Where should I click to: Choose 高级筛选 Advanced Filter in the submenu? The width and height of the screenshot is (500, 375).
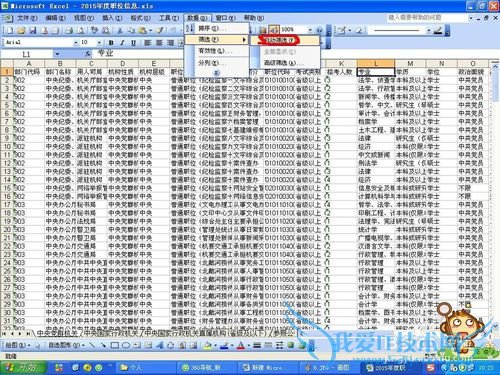(286, 63)
